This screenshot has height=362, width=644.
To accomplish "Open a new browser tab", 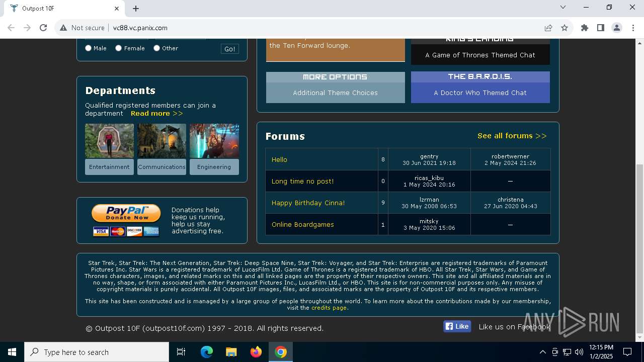I will (x=136, y=9).
